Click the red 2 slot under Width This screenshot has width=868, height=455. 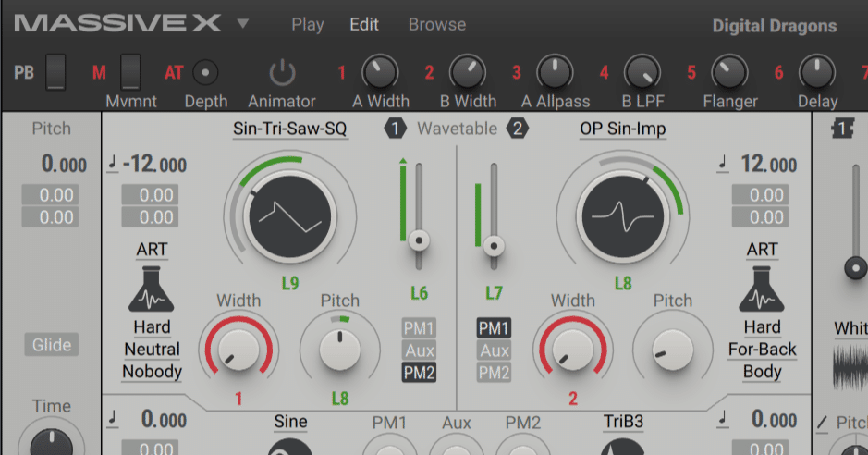coord(573,399)
